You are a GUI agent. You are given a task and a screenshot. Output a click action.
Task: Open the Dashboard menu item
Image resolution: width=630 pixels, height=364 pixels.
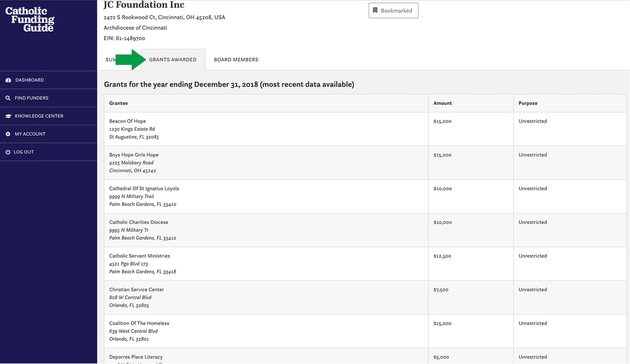coord(48,80)
